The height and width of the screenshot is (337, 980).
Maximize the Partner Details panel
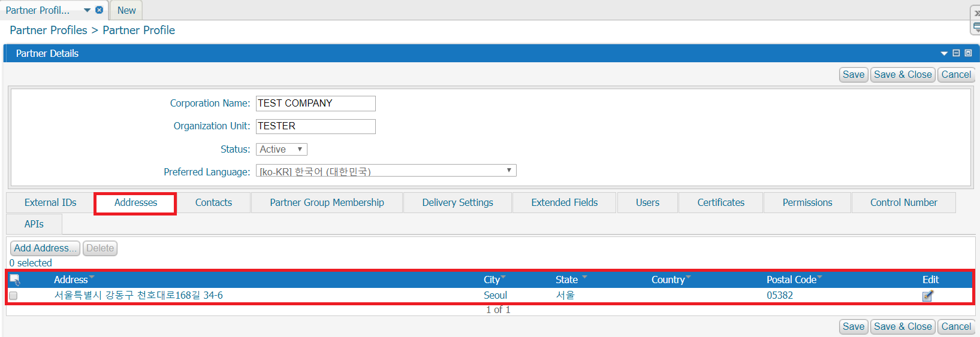(x=968, y=53)
